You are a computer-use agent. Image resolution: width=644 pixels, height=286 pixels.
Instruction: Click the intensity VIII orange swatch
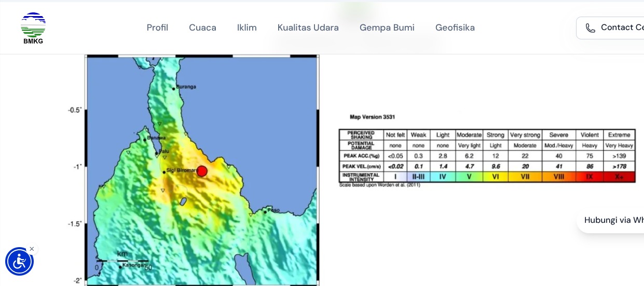pyautogui.click(x=559, y=177)
